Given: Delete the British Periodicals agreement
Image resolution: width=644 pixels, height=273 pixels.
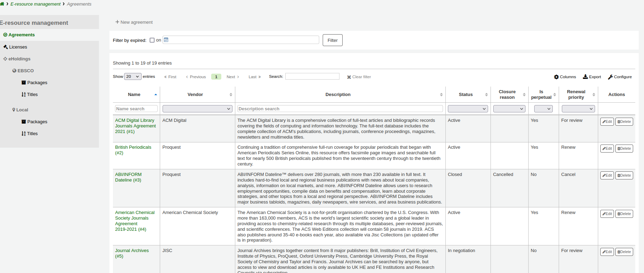Looking at the screenshot, I should [x=624, y=149].
